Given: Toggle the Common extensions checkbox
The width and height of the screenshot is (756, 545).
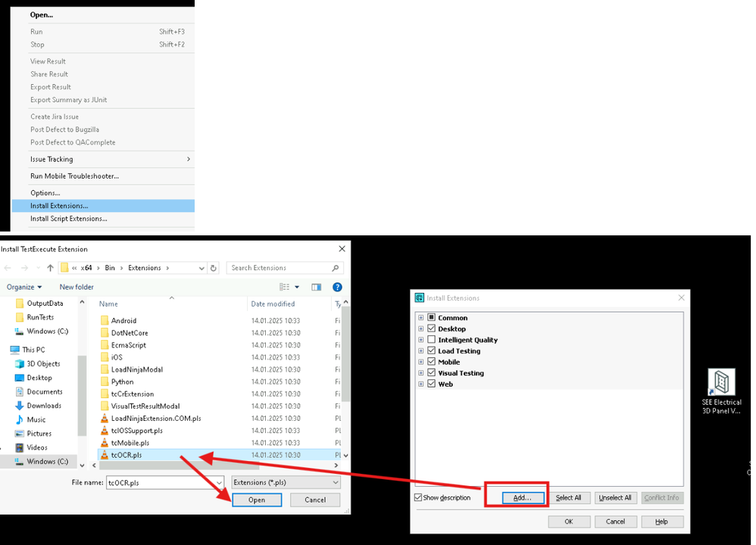Looking at the screenshot, I should pos(432,318).
